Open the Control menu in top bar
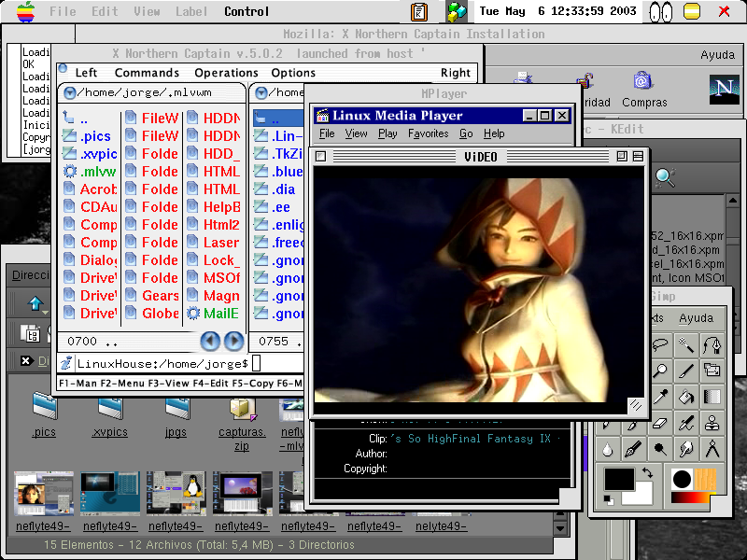 click(x=247, y=11)
